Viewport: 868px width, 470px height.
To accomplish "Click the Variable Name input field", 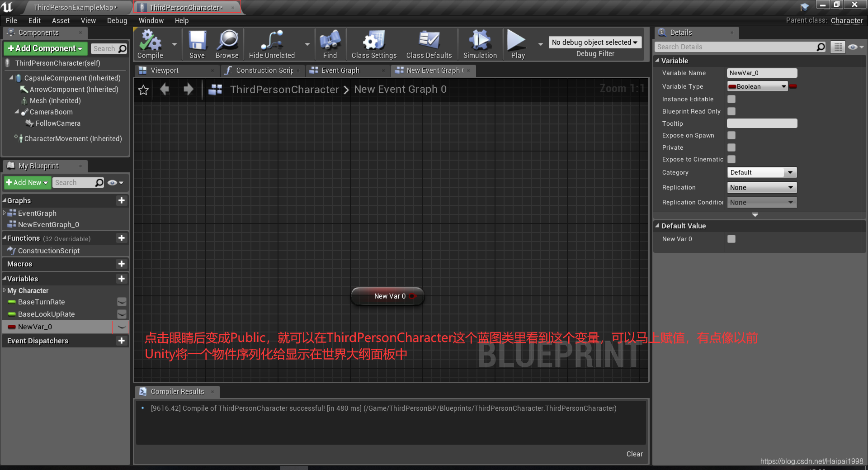I will [x=762, y=73].
